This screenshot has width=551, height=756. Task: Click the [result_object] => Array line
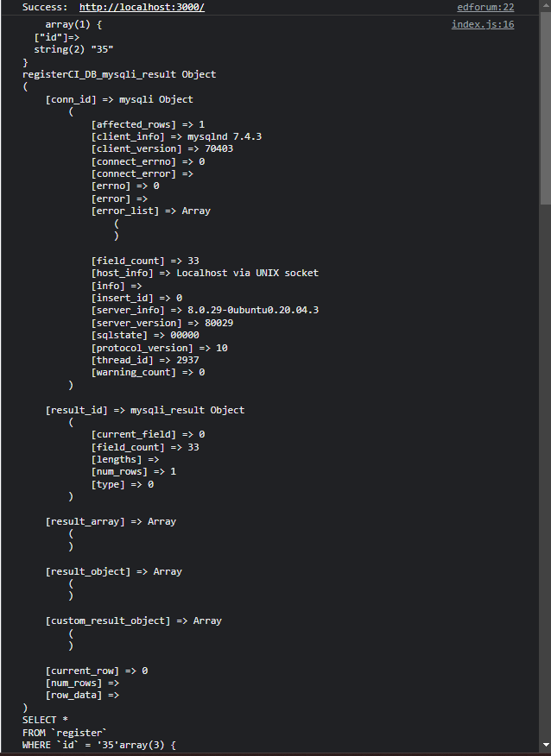tap(113, 571)
